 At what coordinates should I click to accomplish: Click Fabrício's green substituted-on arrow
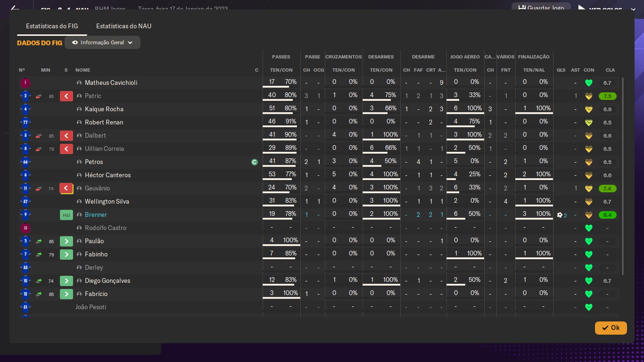tap(66, 294)
